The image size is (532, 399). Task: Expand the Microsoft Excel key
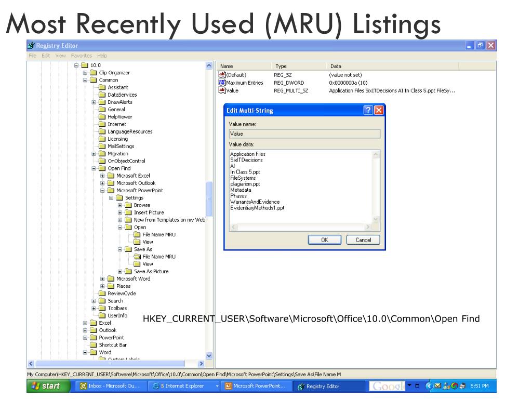click(102, 176)
